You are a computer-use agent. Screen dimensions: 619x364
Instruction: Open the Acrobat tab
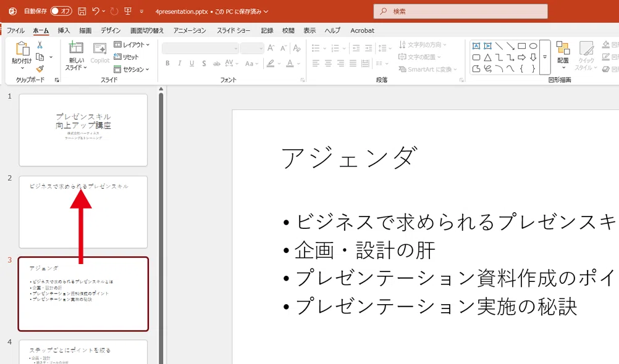(362, 30)
